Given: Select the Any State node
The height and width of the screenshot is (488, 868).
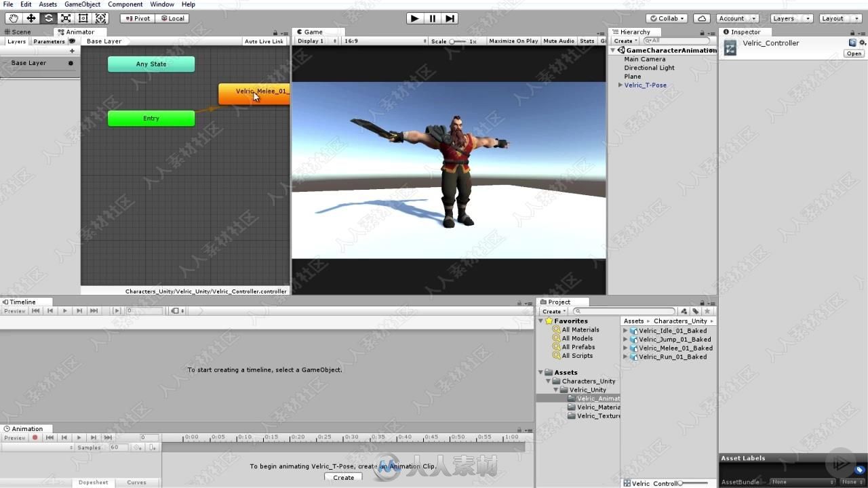Looking at the screenshot, I should pyautogui.click(x=151, y=64).
